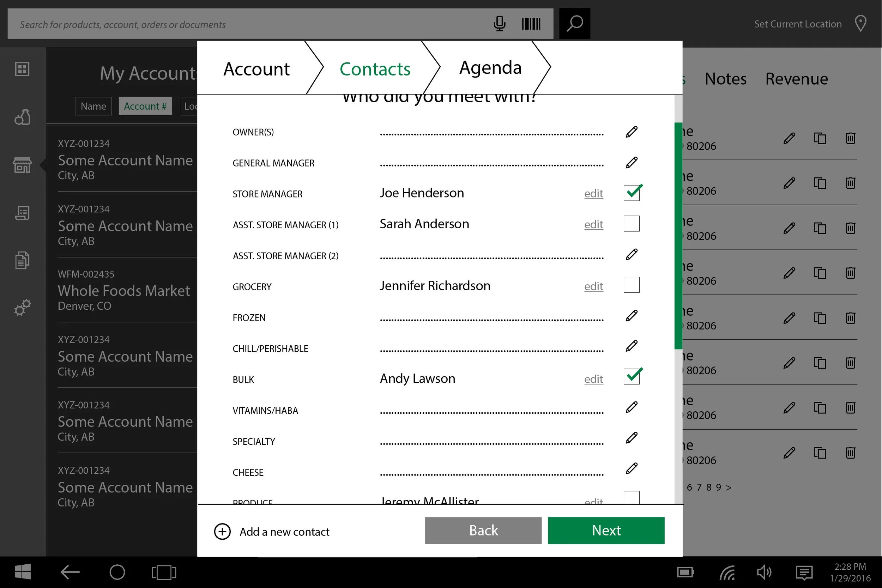Click the barcode scanner icon
The height and width of the screenshot is (588, 882).
[x=531, y=24]
